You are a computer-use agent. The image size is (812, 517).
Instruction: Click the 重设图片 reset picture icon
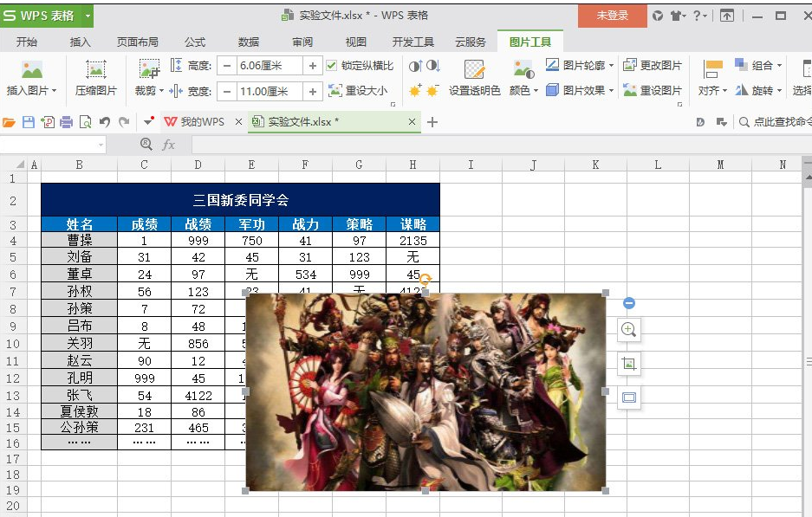[x=630, y=89]
